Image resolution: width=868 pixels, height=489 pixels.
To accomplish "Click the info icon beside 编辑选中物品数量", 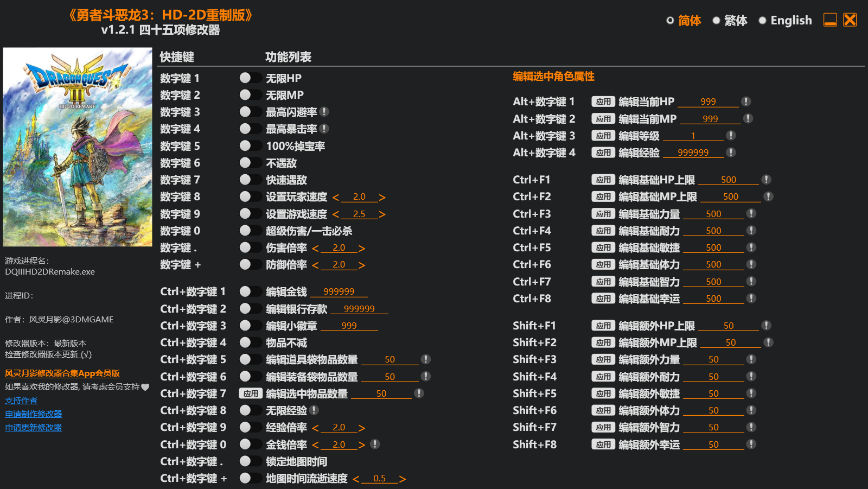I will [419, 393].
